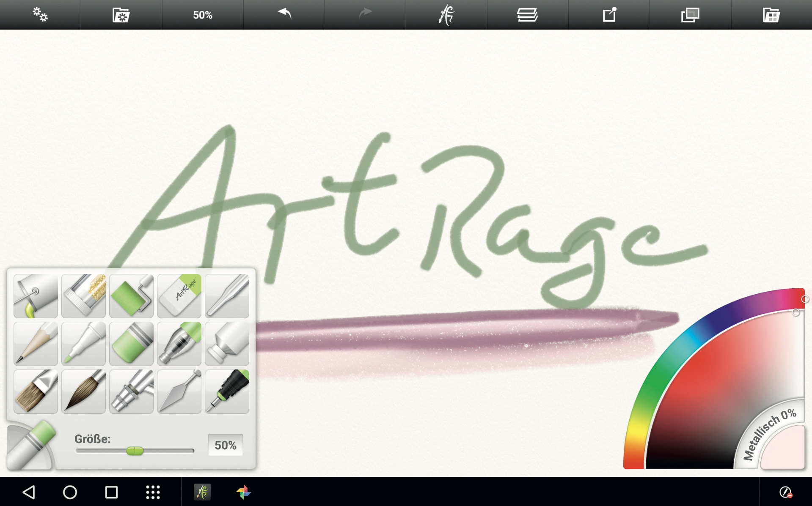
Task: Select the palette knife tool
Action: (x=179, y=391)
